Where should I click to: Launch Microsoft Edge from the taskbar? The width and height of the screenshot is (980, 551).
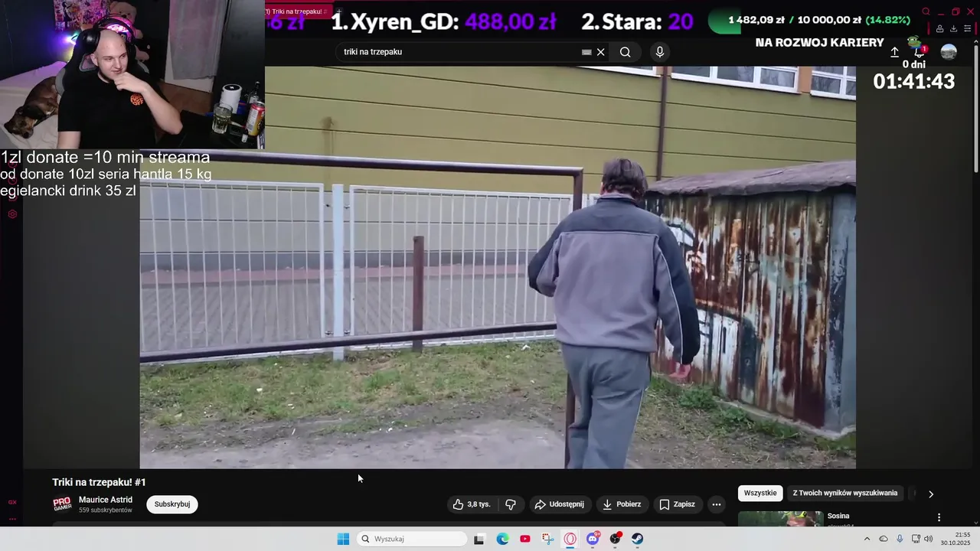tap(502, 539)
